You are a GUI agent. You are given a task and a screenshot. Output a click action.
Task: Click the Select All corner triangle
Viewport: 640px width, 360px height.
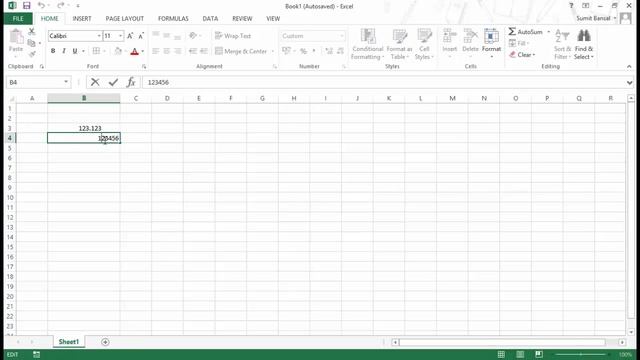(12, 98)
